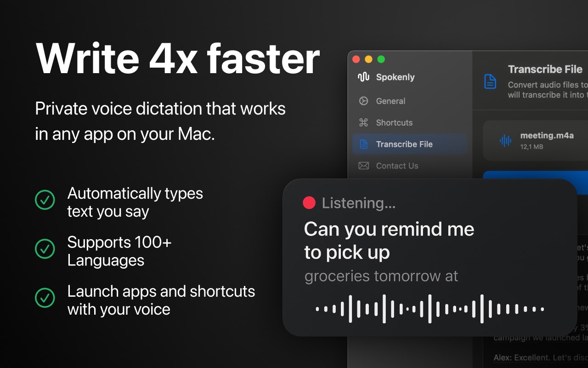The height and width of the screenshot is (368, 588).
Task: Select the Shortcuts text label in sidebar
Action: (394, 123)
